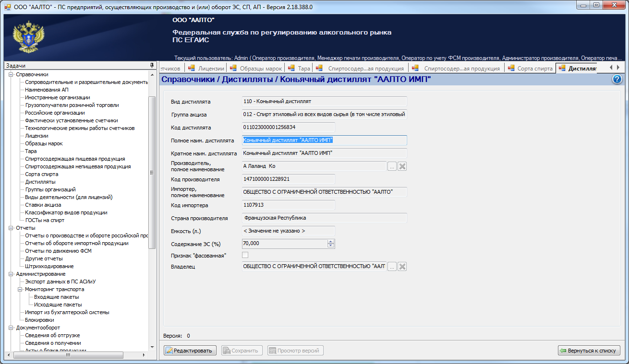This screenshot has width=629, height=364.
Task: Collapse the Документооборот tree node
Action: pos(11,328)
